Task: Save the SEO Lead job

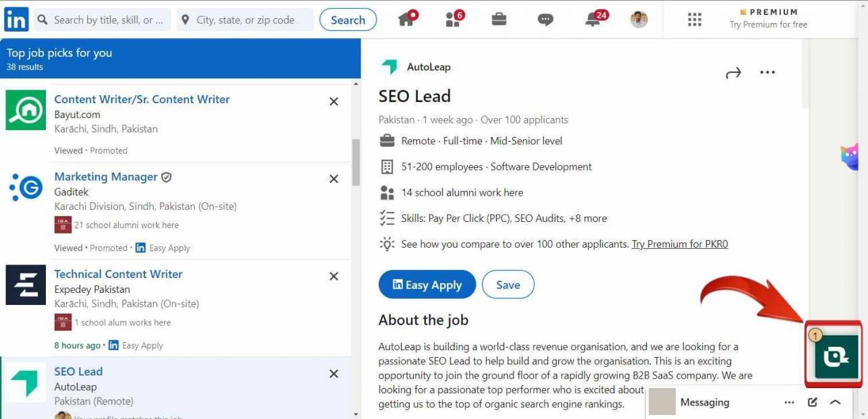Action: [x=508, y=285]
